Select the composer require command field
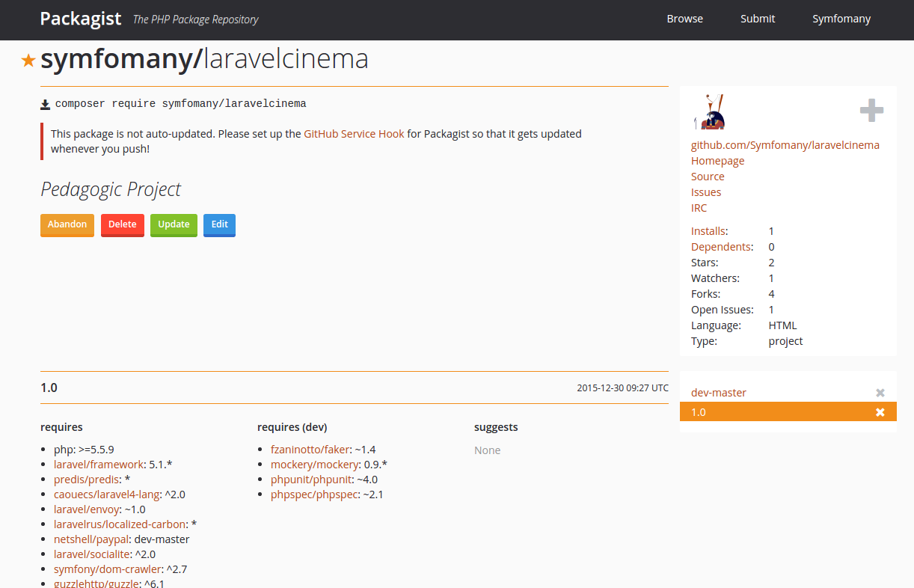This screenshot has height=588, width=914. pyautogui.click(x=181, y=104)
